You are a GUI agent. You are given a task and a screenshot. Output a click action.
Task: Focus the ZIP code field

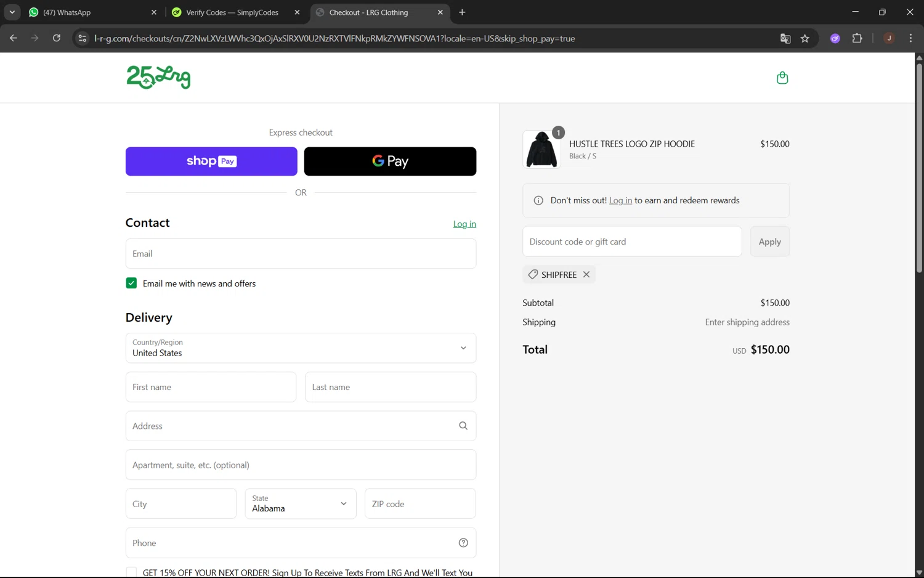coord(420,503)
